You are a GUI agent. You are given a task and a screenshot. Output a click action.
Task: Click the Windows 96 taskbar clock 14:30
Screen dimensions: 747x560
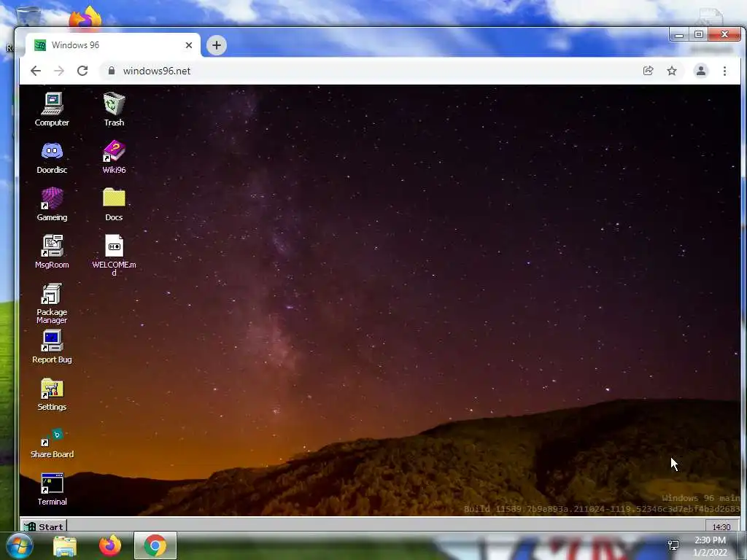click(x=721, y=526)
